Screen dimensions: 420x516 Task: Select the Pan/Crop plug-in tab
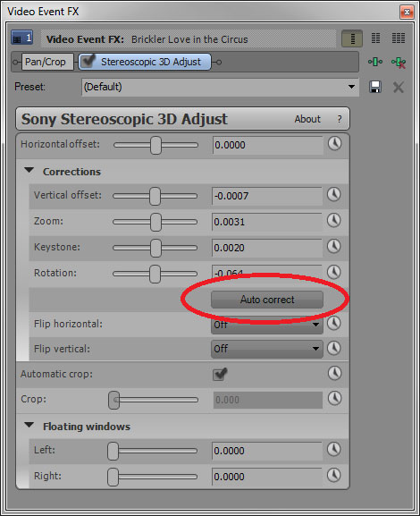click(47, 62)
